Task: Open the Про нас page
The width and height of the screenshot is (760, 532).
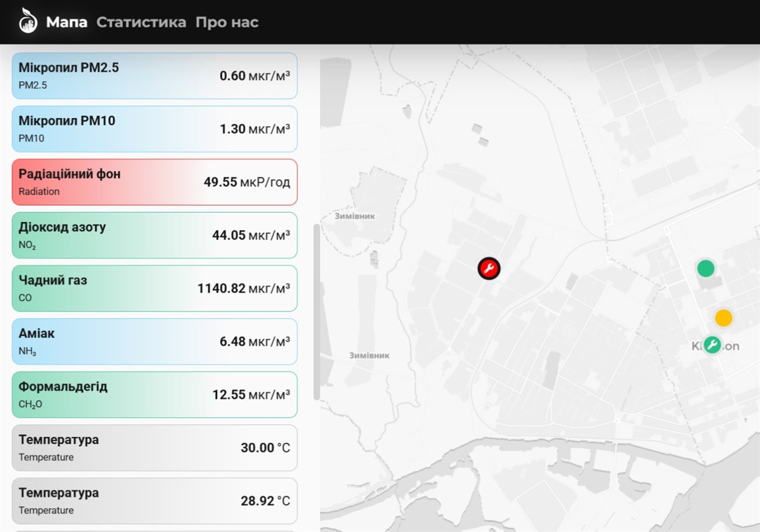Action: click(227, 22)
